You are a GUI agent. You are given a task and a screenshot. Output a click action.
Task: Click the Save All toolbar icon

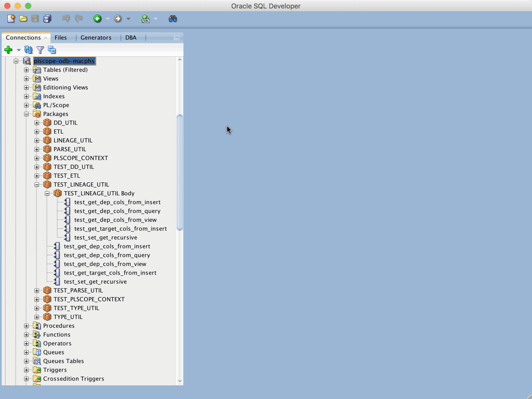point(47,18)
